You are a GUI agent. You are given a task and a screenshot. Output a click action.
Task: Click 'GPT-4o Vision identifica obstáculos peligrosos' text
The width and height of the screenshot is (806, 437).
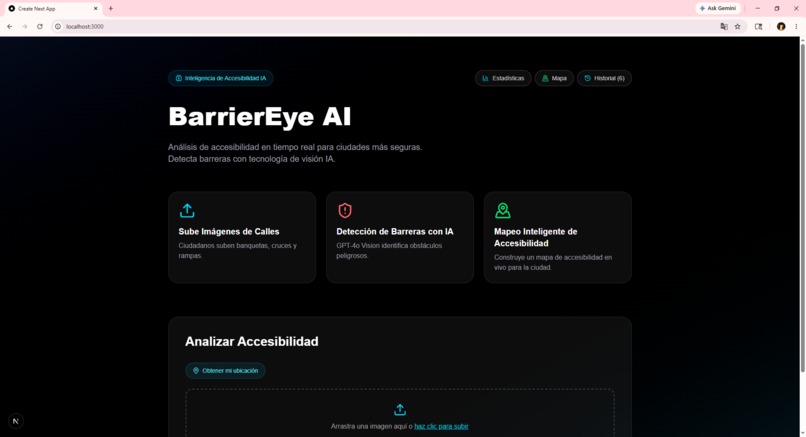389,250
